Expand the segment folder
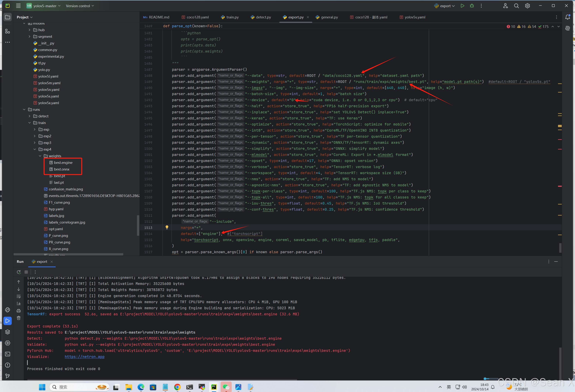This screenshot has width=575, height=392. (x=30, y=36)
